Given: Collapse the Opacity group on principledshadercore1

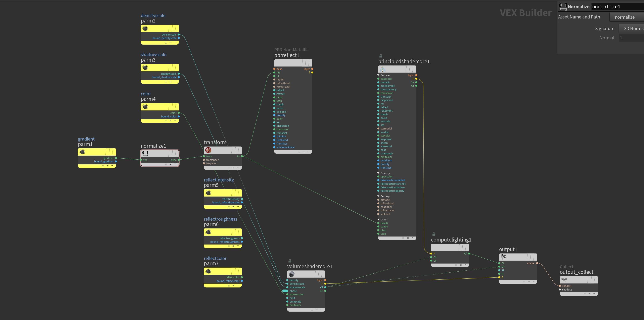Looking at the screenshot, I should point(378,173).
